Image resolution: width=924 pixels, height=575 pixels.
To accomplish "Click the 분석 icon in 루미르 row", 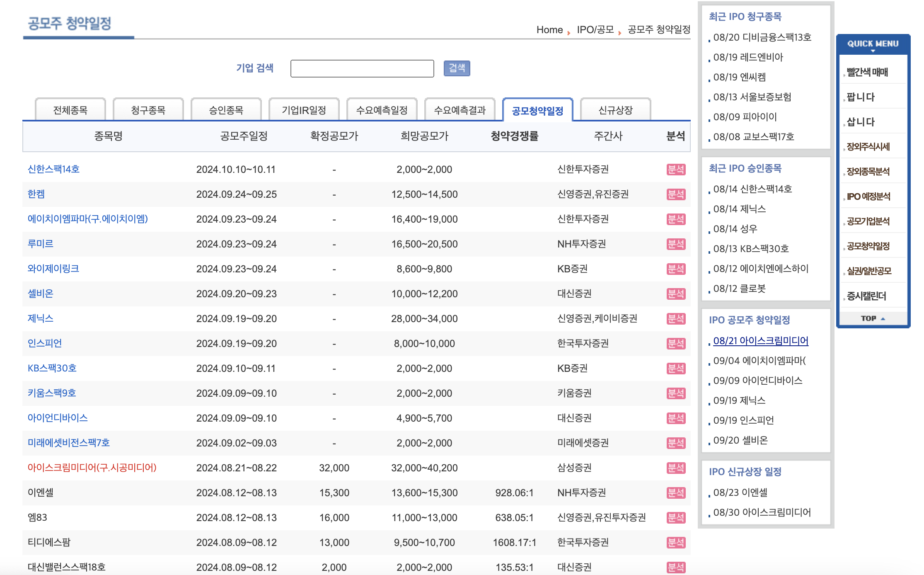I will [x=676, y=244].
